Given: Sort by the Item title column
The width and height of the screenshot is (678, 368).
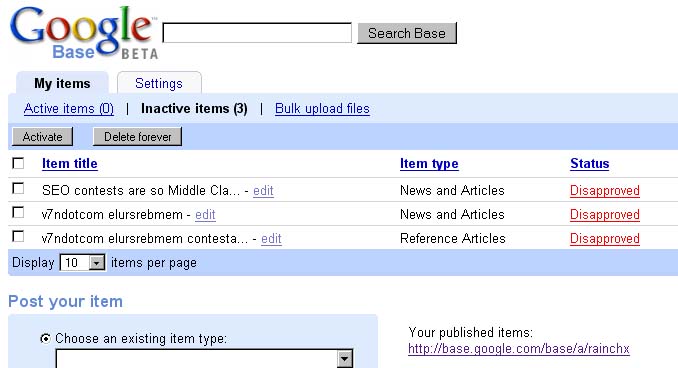Looking at the screenshot, I should (70, 163).
